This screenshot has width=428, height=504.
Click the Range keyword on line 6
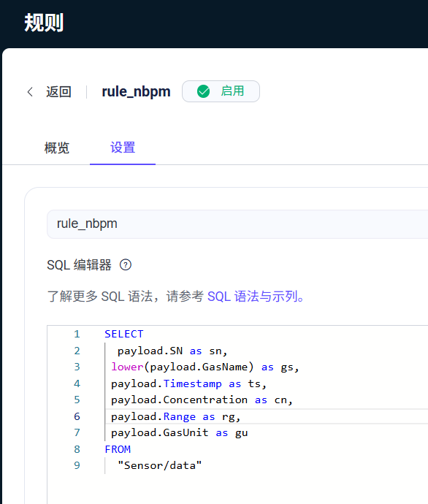(x=179, y=416)
